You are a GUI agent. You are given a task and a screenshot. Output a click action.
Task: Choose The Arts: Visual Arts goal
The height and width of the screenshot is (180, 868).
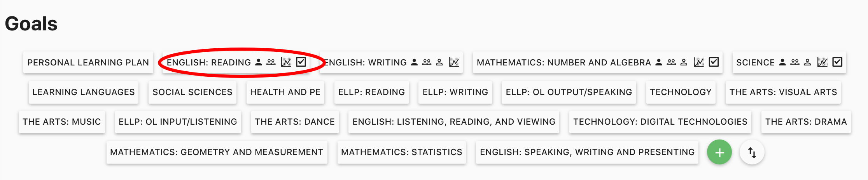tap(783, 92)
